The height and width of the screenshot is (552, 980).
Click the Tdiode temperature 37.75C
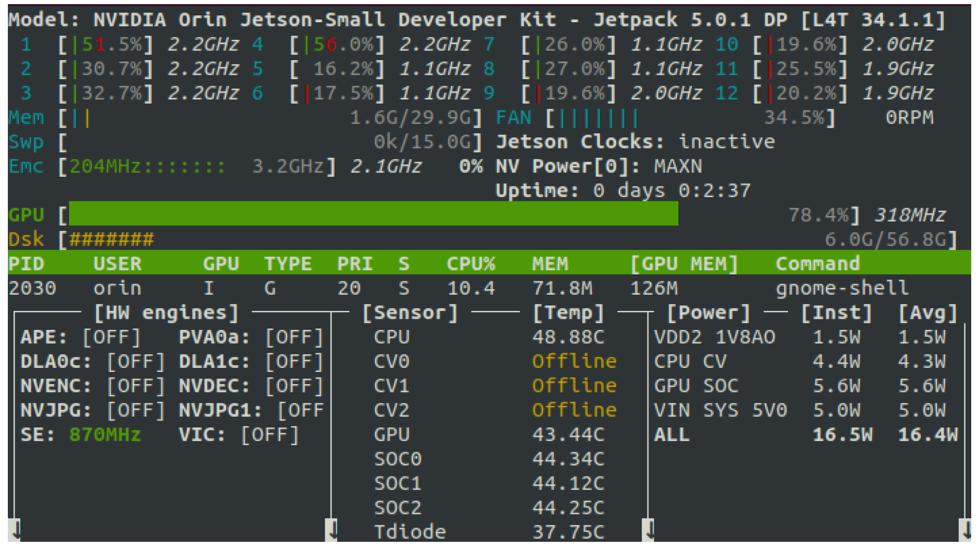tap(568, 532)
